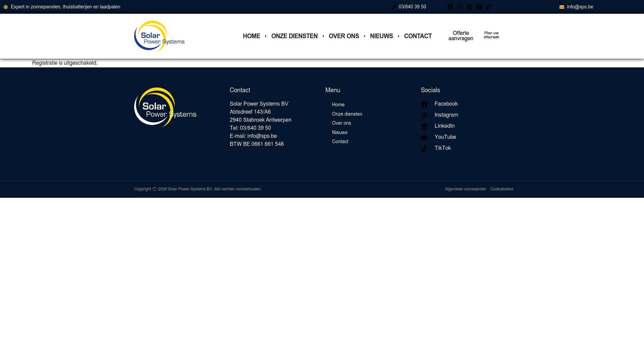Open Facebook text link in Socials
The width and height of the screenshot is (644, 362).
point(446,104)
